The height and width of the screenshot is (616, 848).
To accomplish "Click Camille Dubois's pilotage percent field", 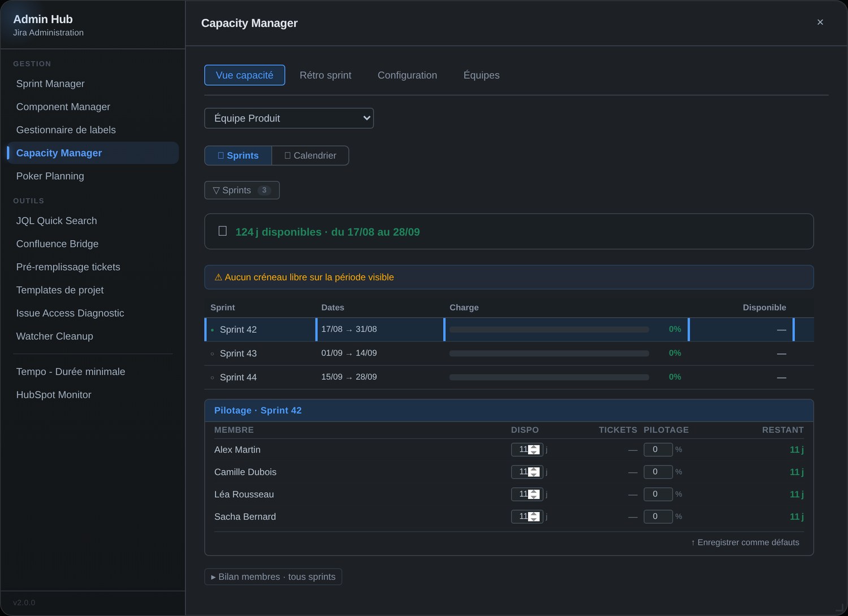I will point(658,472).
